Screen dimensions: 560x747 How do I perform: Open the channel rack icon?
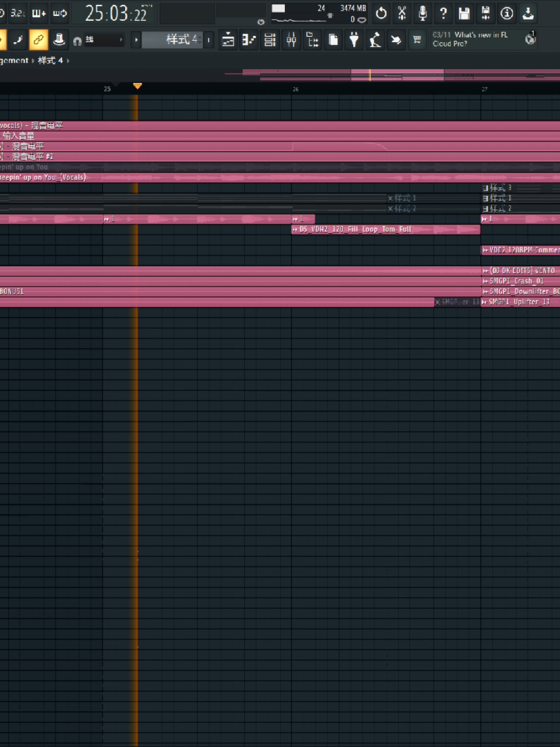tap(270, 40)
